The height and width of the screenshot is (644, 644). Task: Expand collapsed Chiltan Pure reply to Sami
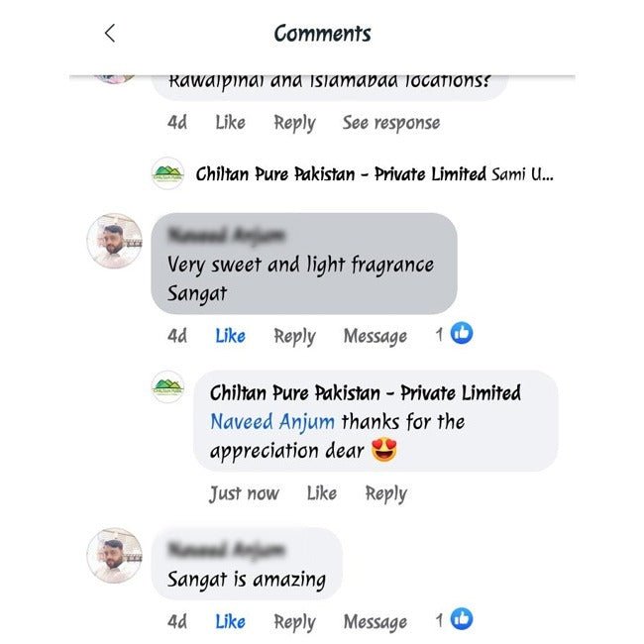pyautogui.click(x=375, y=174)
